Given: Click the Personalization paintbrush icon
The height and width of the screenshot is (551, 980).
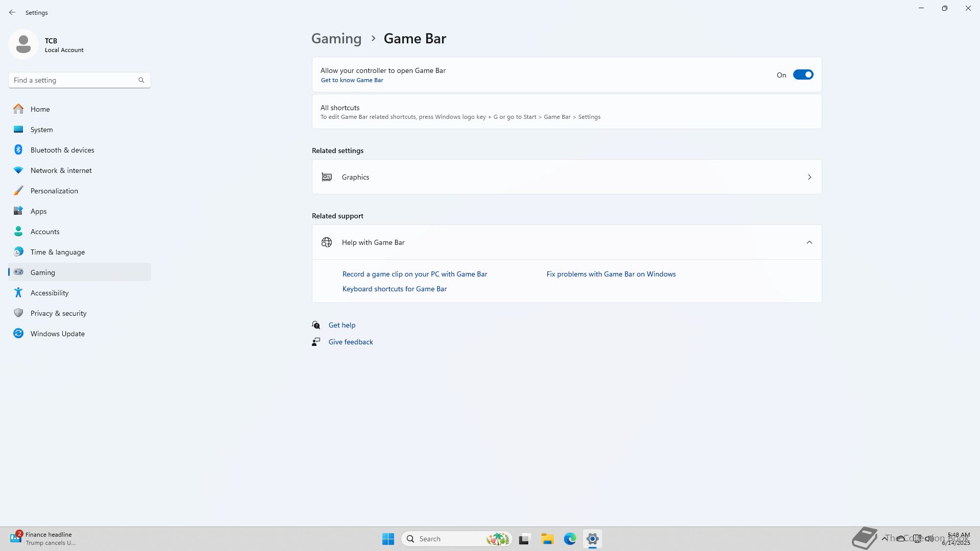Looking at the screenshot, I should [18, 191].
